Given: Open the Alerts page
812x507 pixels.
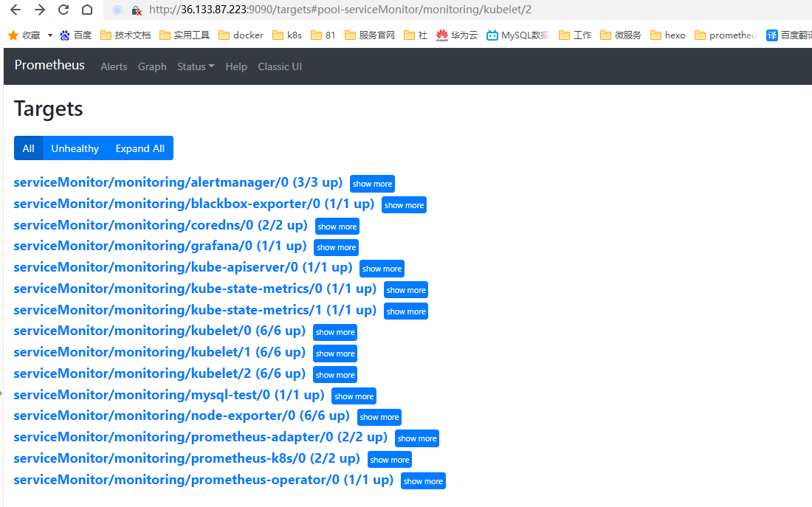Looking at the screenshot, I should click(x=114, y=66).
